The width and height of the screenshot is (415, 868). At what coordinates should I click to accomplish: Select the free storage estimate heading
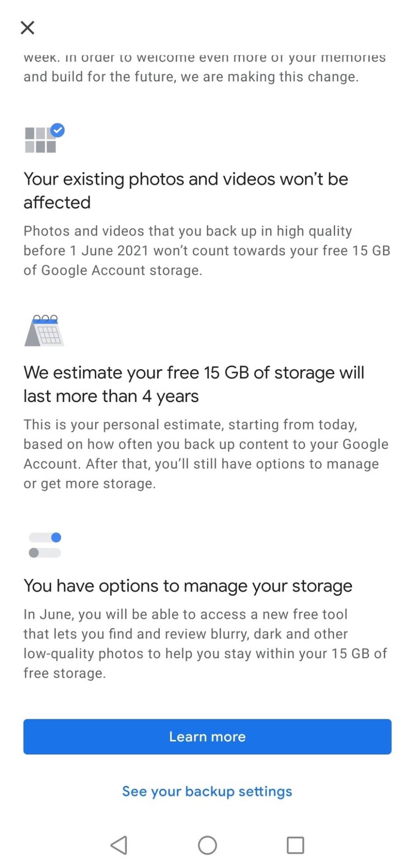click(x=194, y=384)
